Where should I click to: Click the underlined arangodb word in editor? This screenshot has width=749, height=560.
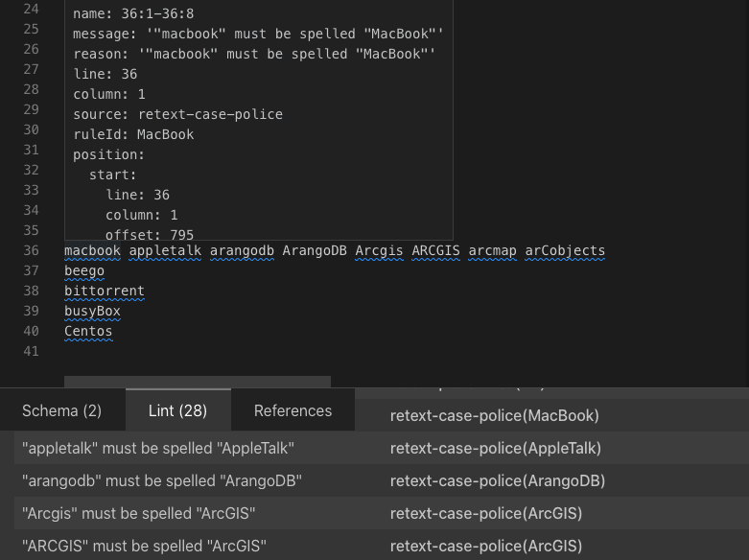(243, 250)
